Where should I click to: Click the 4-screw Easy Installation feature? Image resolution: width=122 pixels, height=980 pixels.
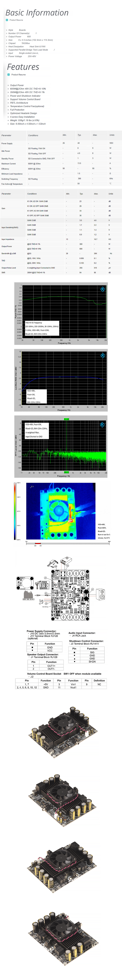coord(22,117)
